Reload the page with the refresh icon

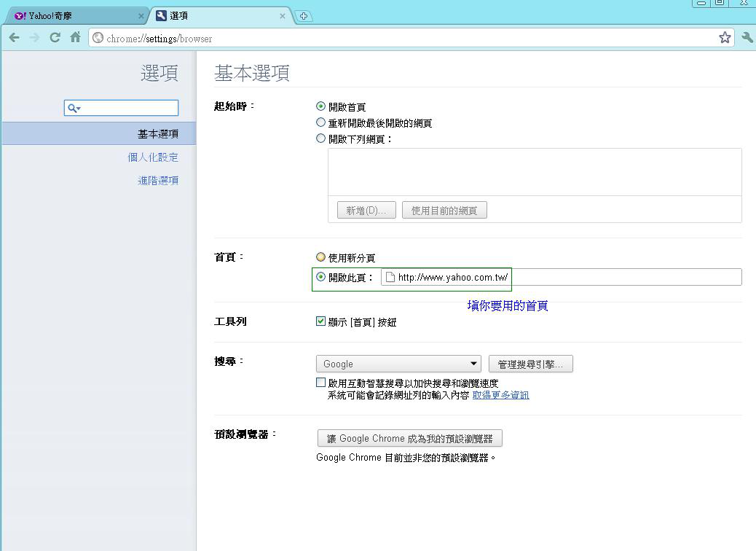pos(55,38)
